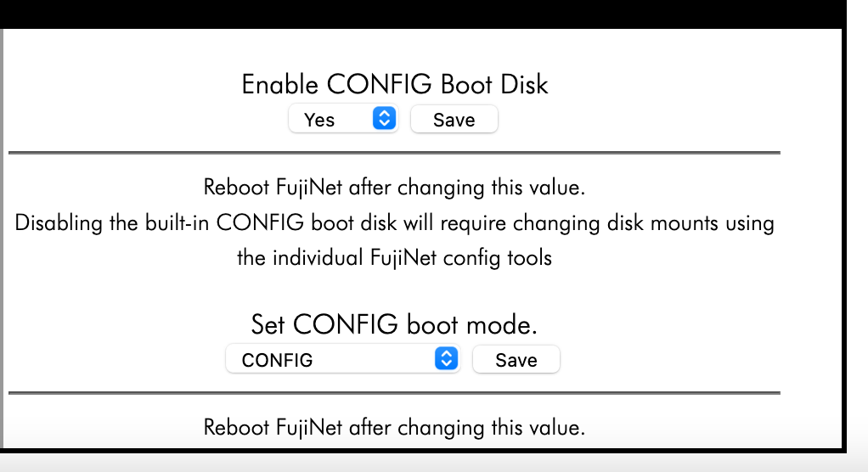Click the black bar at the top
Viewport: 868px width, 472px height.
coord(425,13)
